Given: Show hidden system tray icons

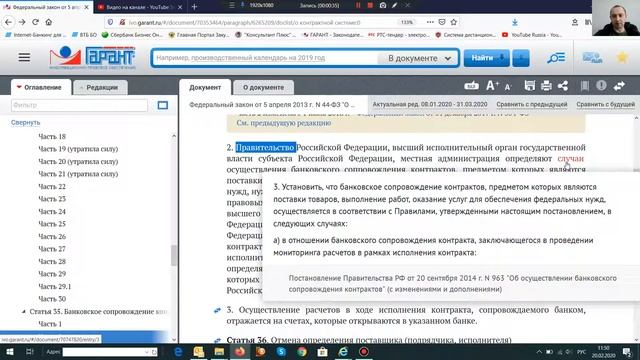Looking at the screenshot, I should [x=539, y=352].
